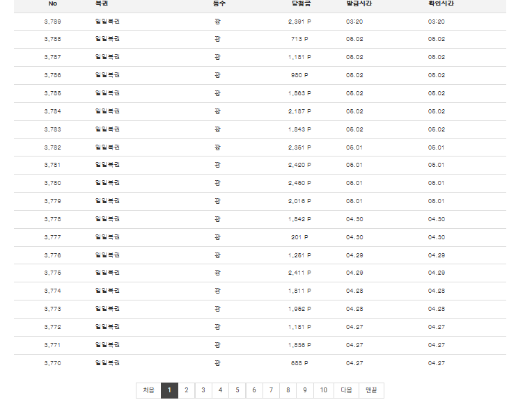The image size is (532, 409).
Task: Select the current page 1 button
Action: [x=169, y=390]
